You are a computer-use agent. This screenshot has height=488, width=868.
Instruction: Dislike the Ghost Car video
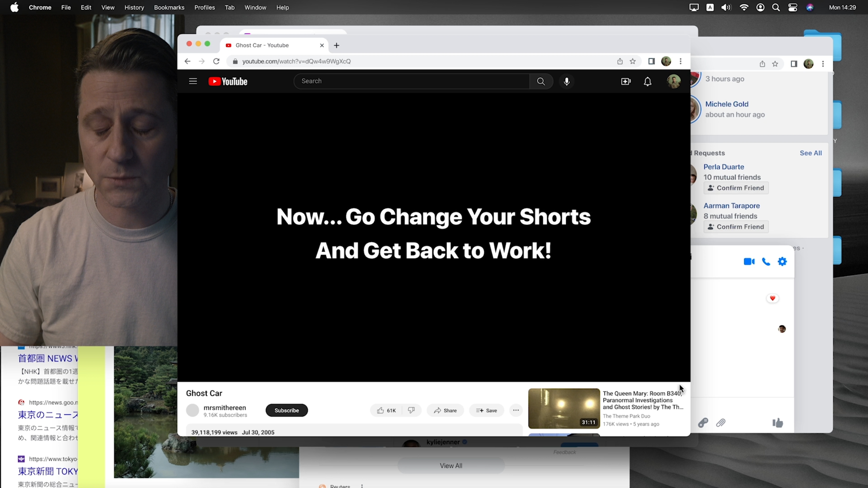[x=411, y=410]
